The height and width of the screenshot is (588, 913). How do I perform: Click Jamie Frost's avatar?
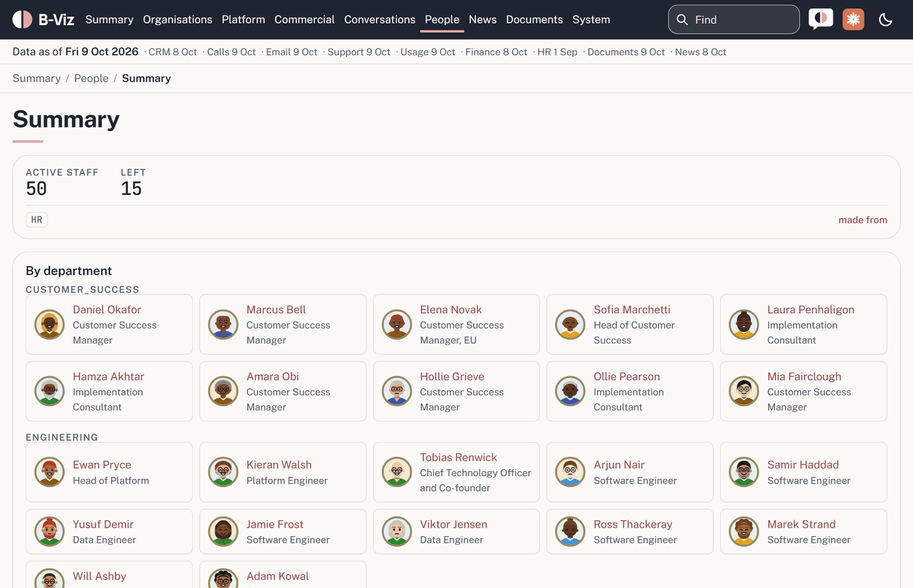pyautogui.click(x=223, y=532)
